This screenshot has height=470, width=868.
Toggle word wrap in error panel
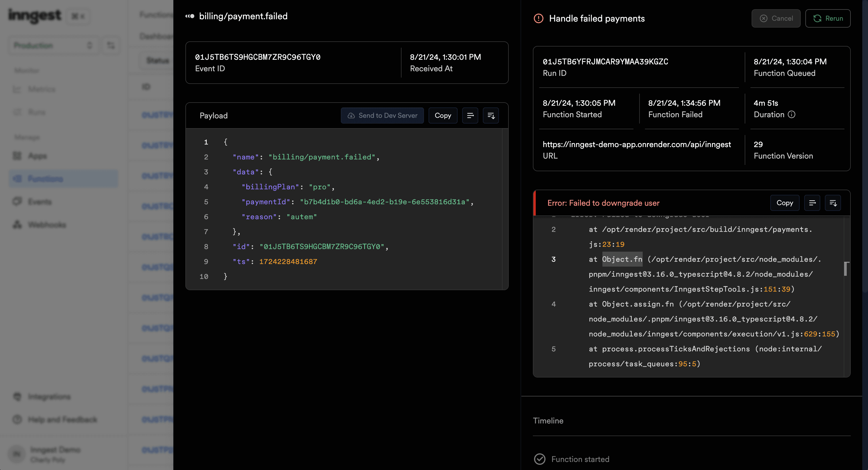[x=812, y=203]
